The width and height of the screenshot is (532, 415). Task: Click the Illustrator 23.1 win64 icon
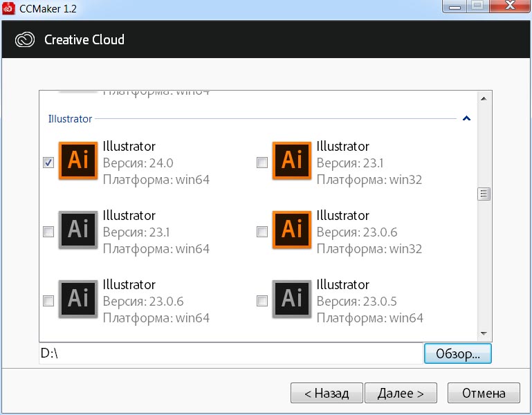click(x=78, y=230)
